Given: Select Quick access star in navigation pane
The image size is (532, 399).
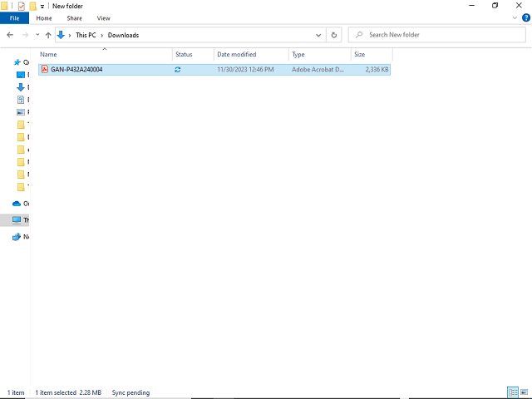Looking at the screenshot, I should coord(17,62).
